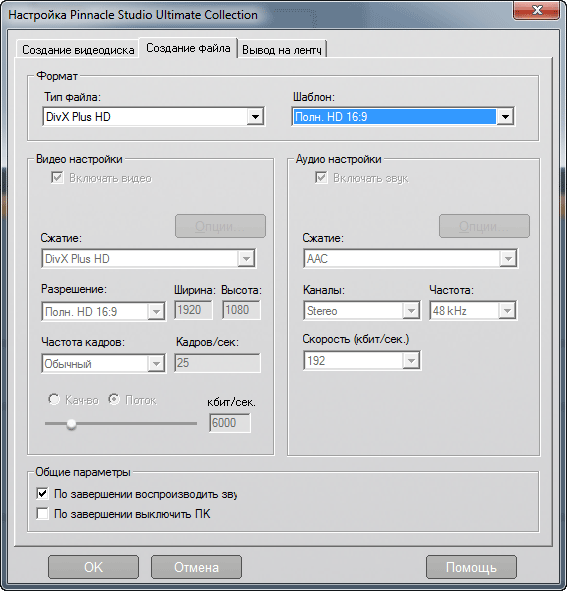Click the audio Опции button
The image size is (567, 591).
tap(484, 226)
